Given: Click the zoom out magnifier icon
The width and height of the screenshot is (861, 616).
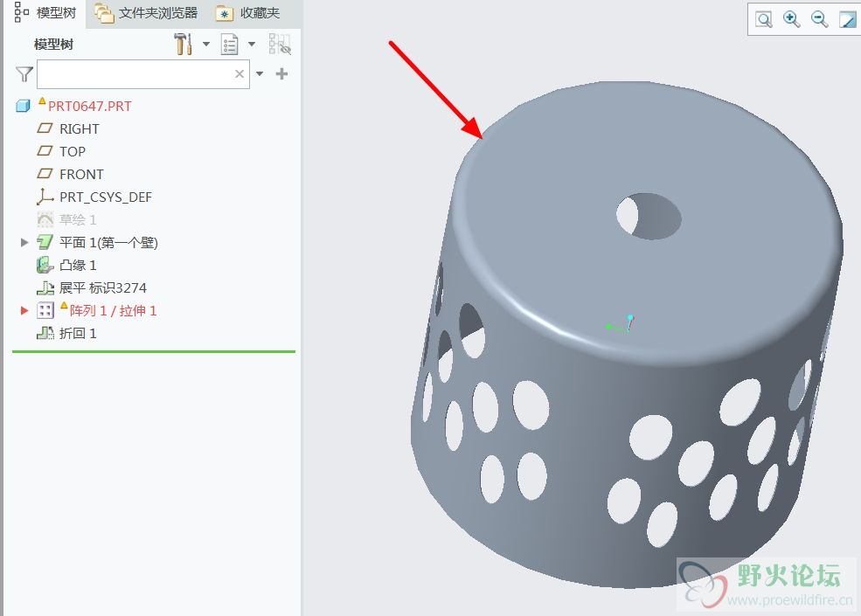Looking at the screenshot, I should click(819, 19).
